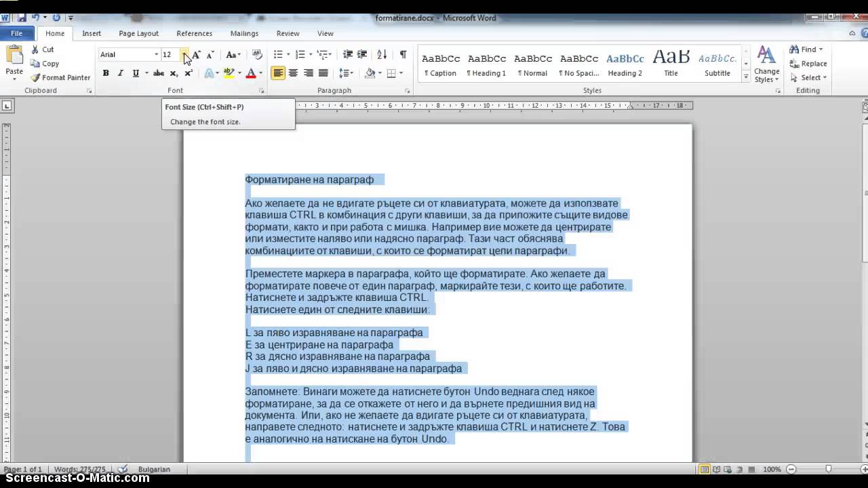Open the Insert ribbon tab

coord(92,33)
